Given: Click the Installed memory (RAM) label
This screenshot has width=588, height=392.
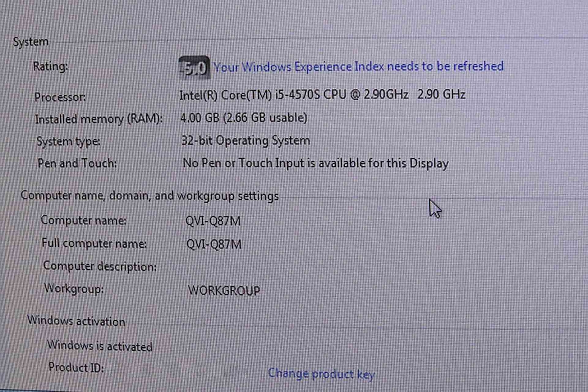Looking at the screenshot, I should pyautogui.click(x=99, y=119).
